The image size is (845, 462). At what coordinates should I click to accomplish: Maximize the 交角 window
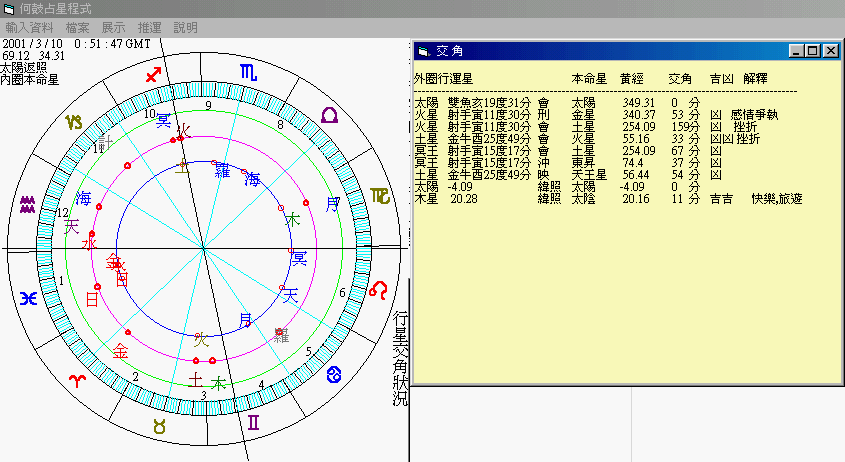[813, 51]
